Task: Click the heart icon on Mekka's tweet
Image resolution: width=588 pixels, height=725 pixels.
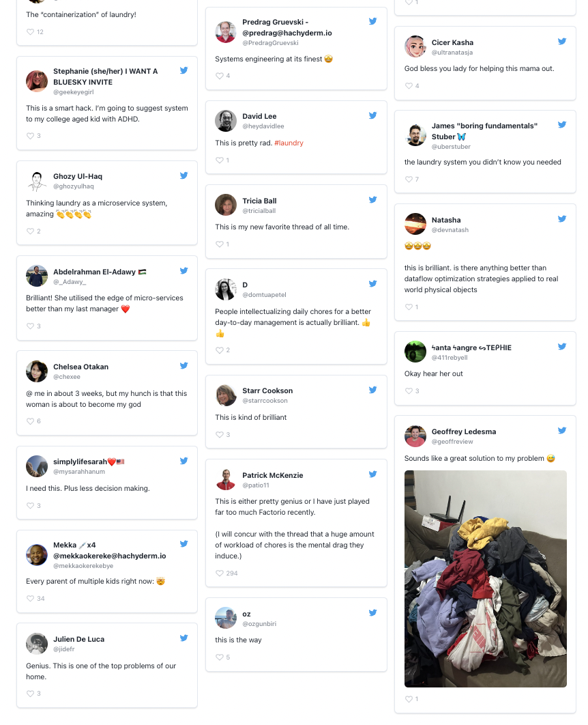Action: coord(31,598)
